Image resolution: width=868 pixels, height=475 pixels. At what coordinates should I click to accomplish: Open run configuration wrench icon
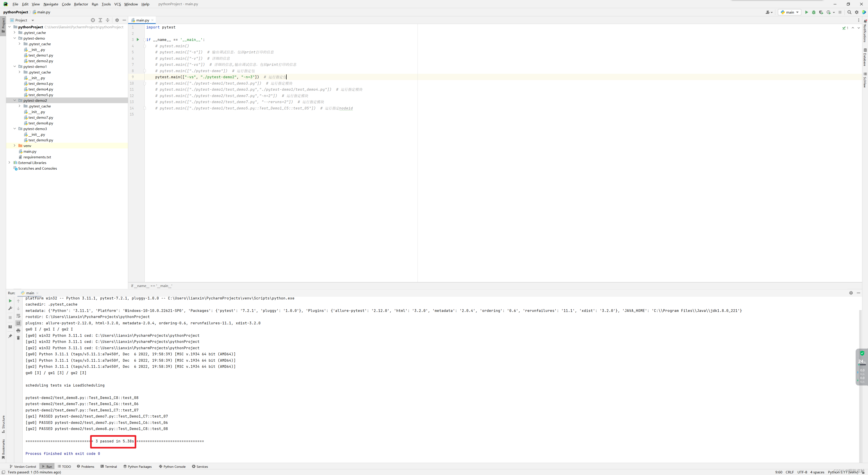coord(10,309)
